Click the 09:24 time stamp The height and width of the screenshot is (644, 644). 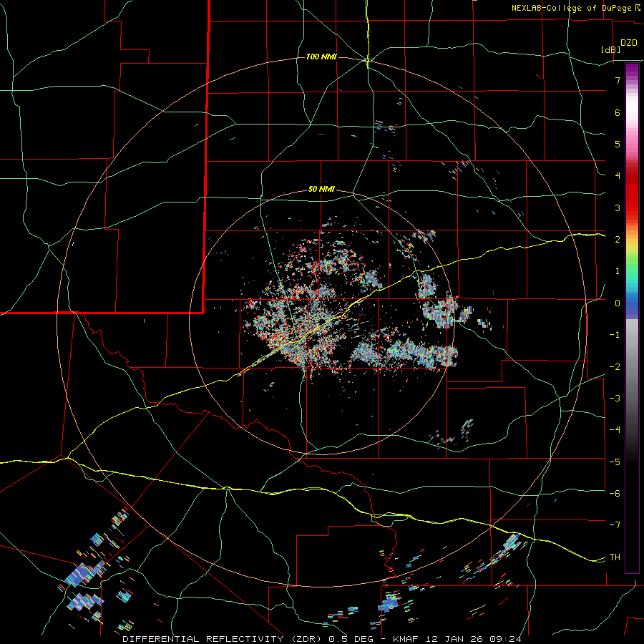tap(506, 639)
